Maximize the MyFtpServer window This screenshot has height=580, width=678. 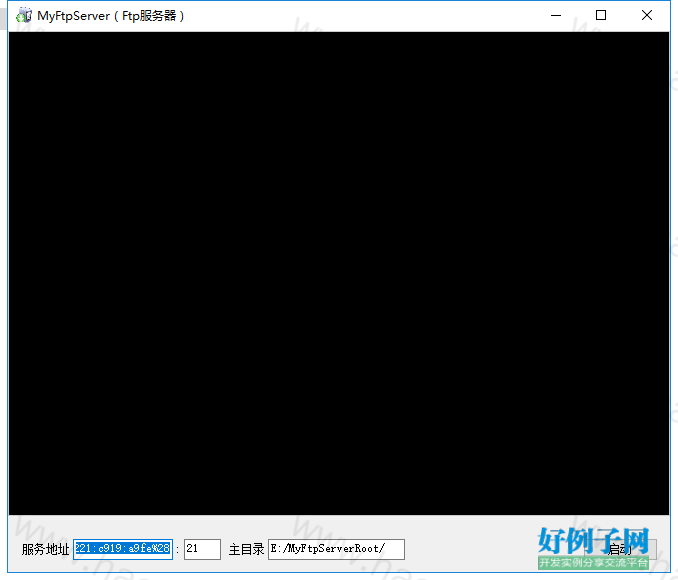pos(601,16)
